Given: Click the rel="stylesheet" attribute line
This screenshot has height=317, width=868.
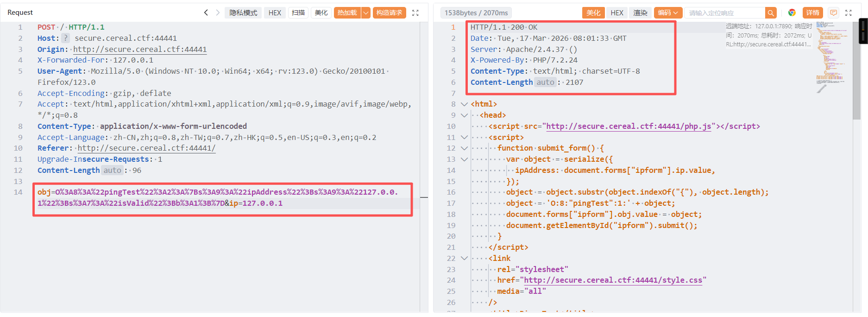Looking at the screenshot, I should click(533, 269).
